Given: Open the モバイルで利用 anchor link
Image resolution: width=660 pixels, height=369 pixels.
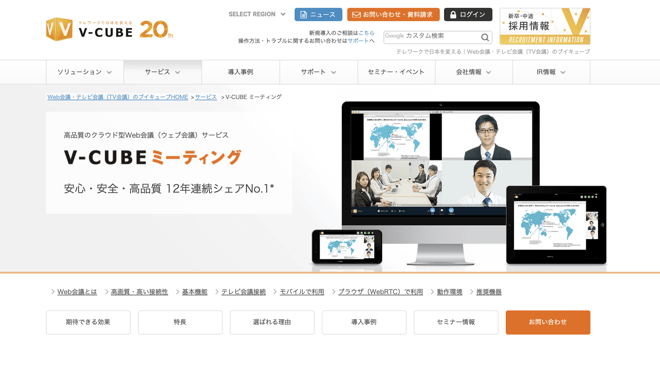Looking at the screenshot, I should (302, 292).
